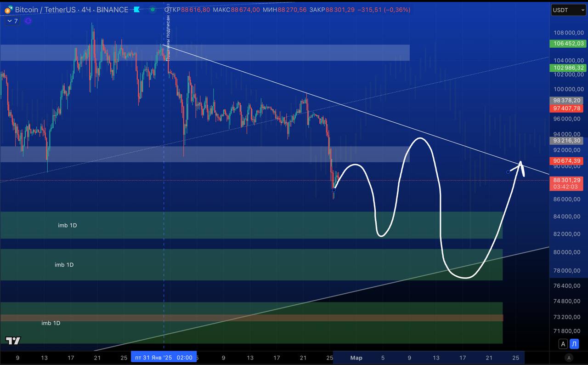Image resolution: width=588 pixels, height=365 pixels.
Task: Click the ЗАКР close value 88 301,29
Action: (x=340, y=10)
